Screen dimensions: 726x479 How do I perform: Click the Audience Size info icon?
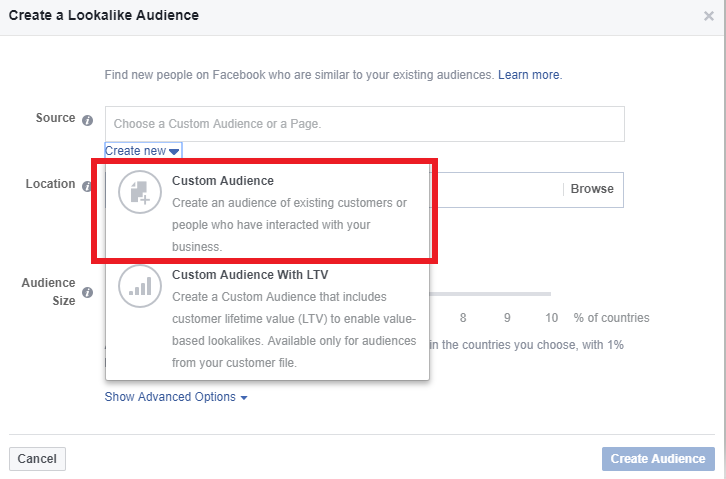coord(88,292)
